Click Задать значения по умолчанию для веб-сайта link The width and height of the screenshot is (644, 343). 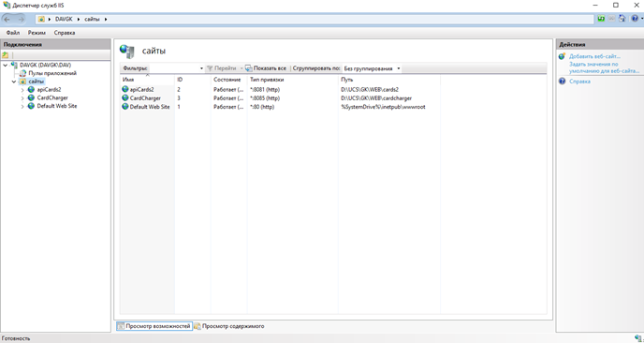coord(604,67)
